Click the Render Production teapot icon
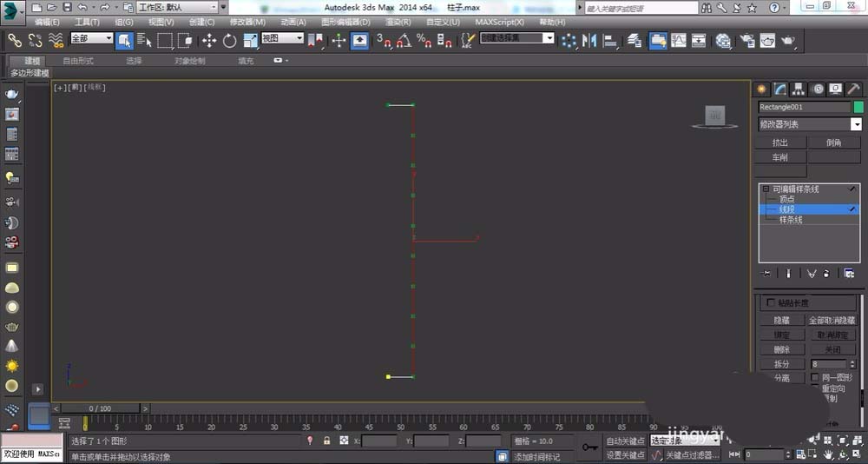 point(788,40)
